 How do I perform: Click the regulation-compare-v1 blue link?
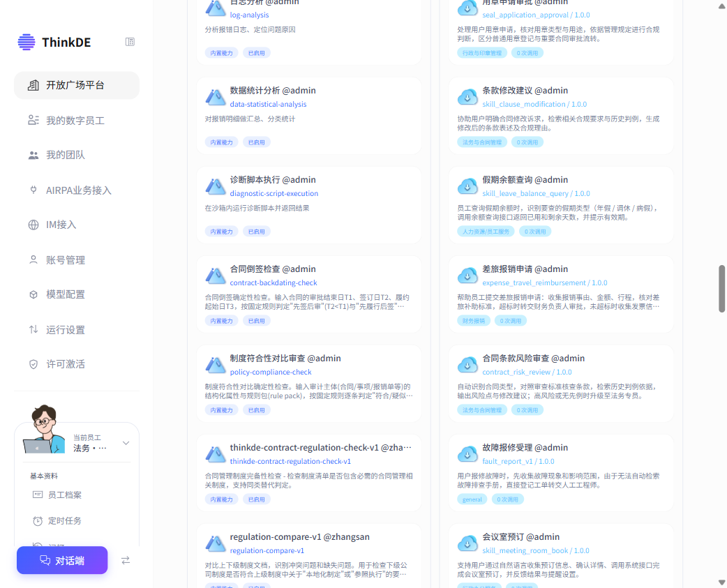pyautogui.click(x=267, y=550)
